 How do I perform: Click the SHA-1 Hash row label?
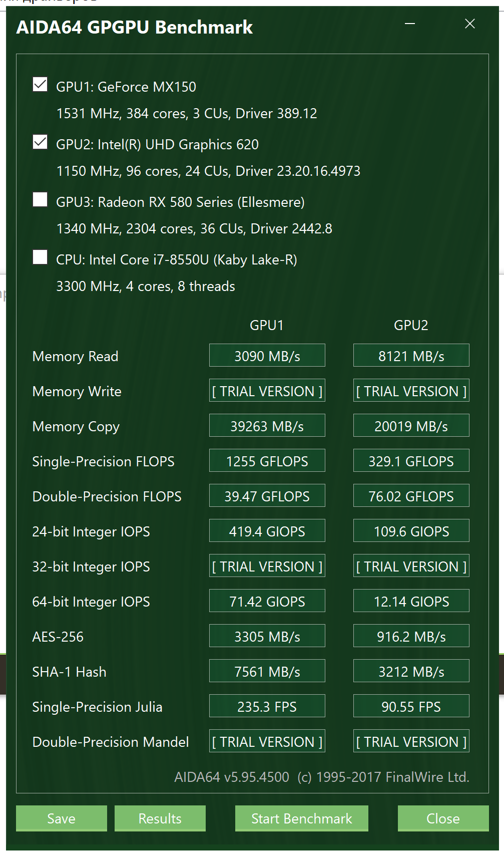click(69, 672)
